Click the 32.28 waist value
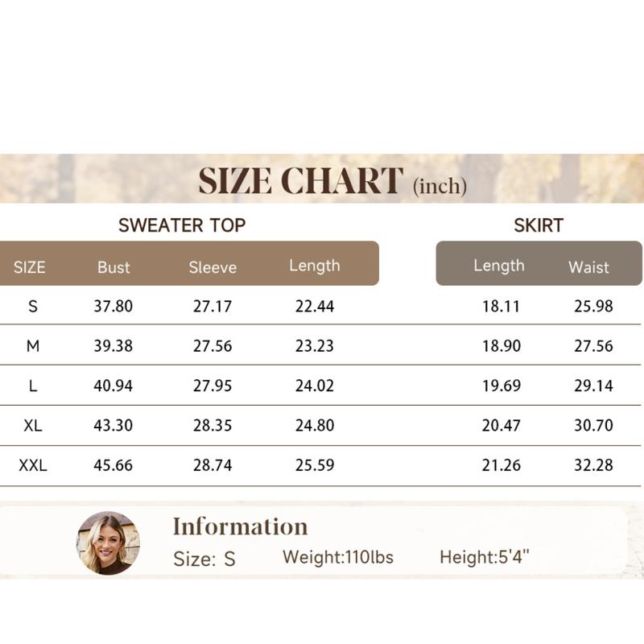 [593, 465]
